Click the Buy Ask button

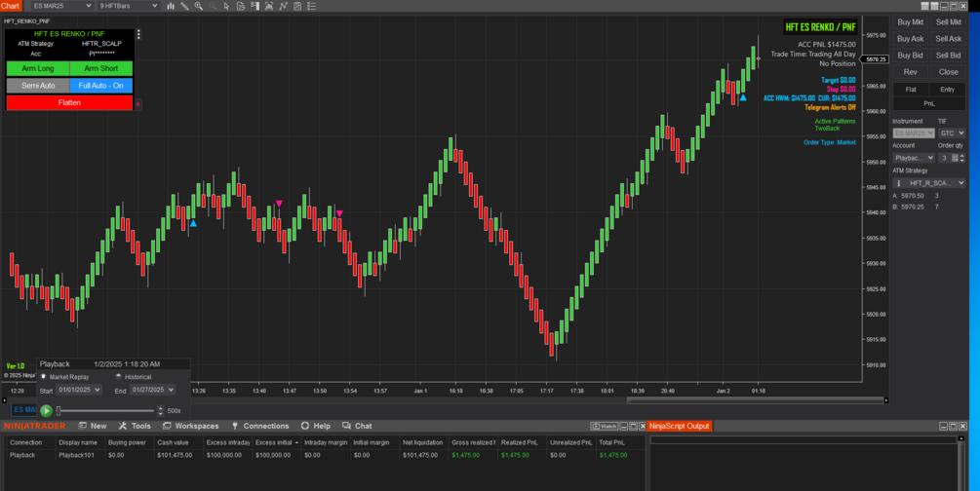click(911, 39)
